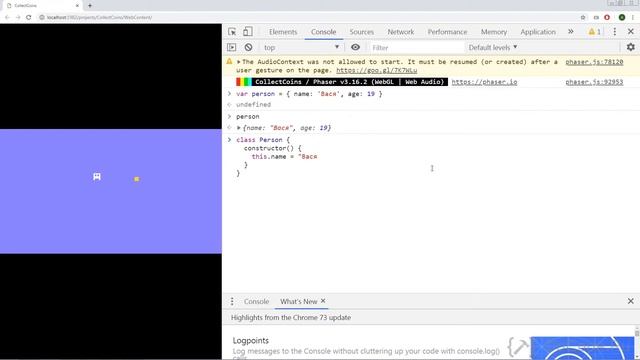Viewport: 640px width, 360px height.
Task: Click the warning count indicator
Action: coord(594,31)
